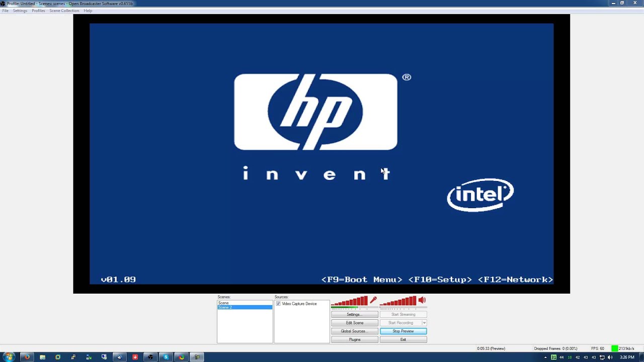Toggle the Video Capture Device source checkbox
The width and height of the screenshot is (644, 362).
(278, 304)
